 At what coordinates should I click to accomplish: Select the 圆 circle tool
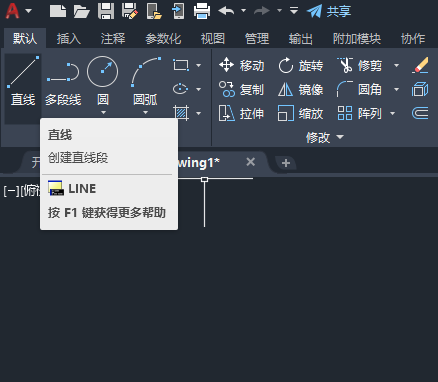tap(102, 80)
